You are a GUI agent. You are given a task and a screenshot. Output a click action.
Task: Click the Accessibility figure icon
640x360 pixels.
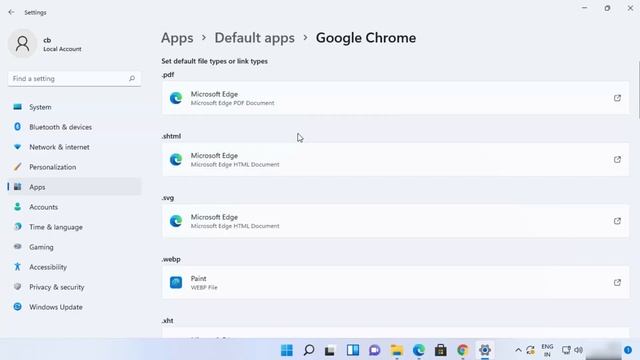[x=17, y=267]
